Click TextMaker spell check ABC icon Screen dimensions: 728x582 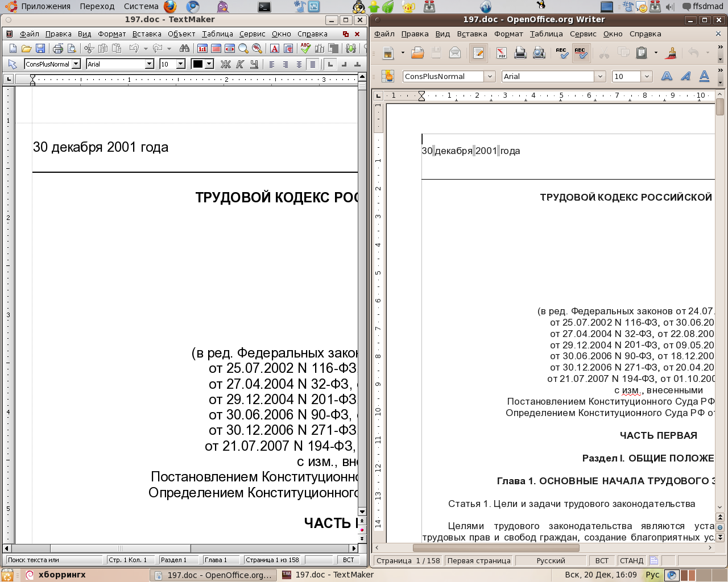(305, 49)
